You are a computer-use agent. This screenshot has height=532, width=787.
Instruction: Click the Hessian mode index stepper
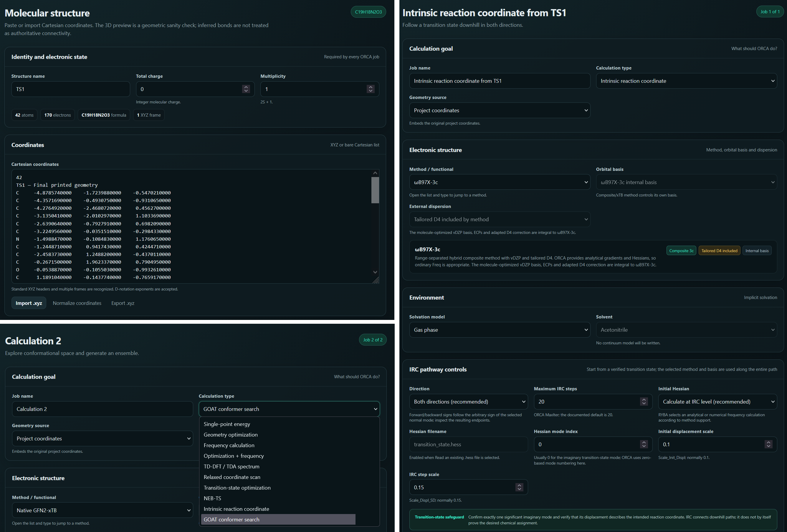click(644, 444)
